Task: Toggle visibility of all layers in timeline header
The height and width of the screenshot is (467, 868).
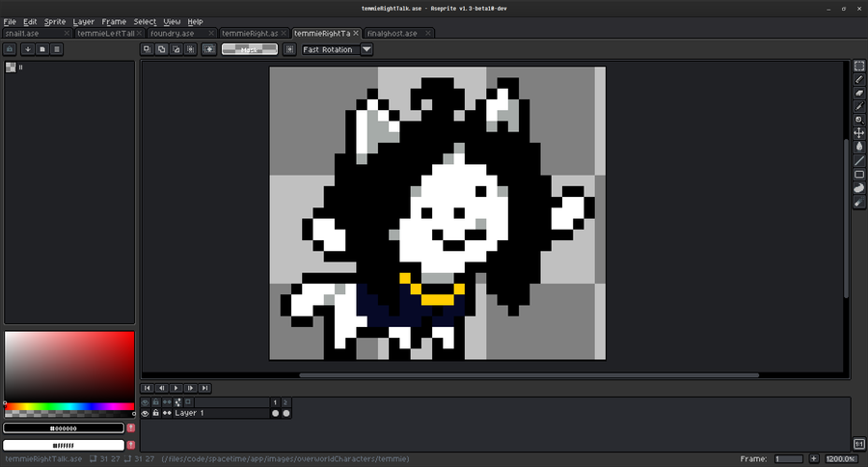Action: (x=145, y=402)
